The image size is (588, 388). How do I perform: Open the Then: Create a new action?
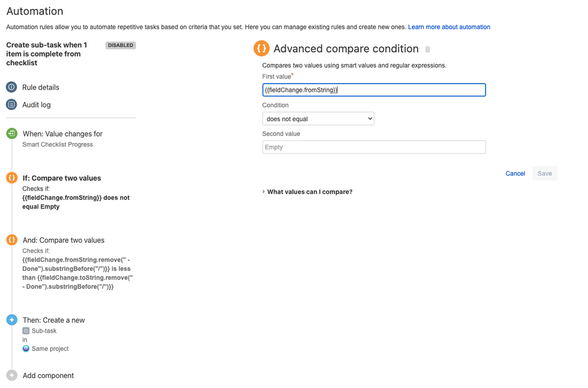coord(54,320)
